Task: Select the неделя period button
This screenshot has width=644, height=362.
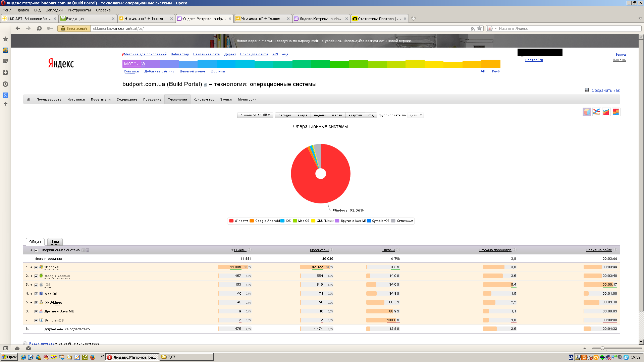Action: click(320, 115)
